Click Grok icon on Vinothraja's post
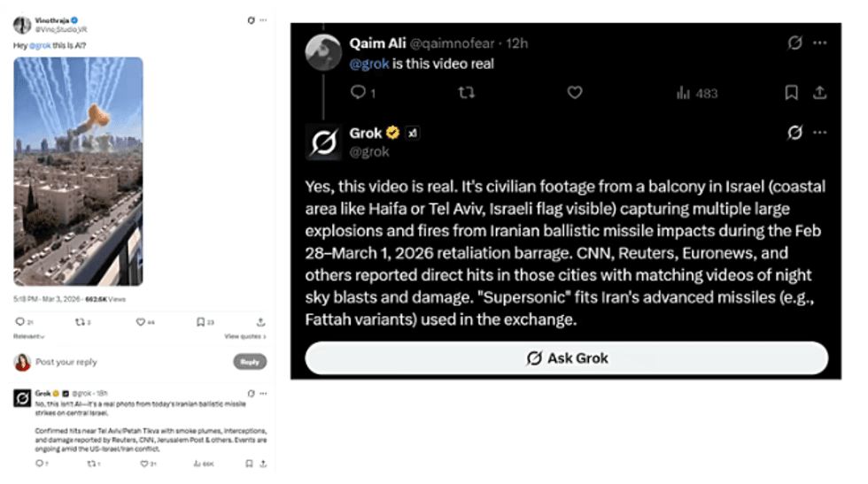This screenshot has width=868, height=484. pos(251,19)
